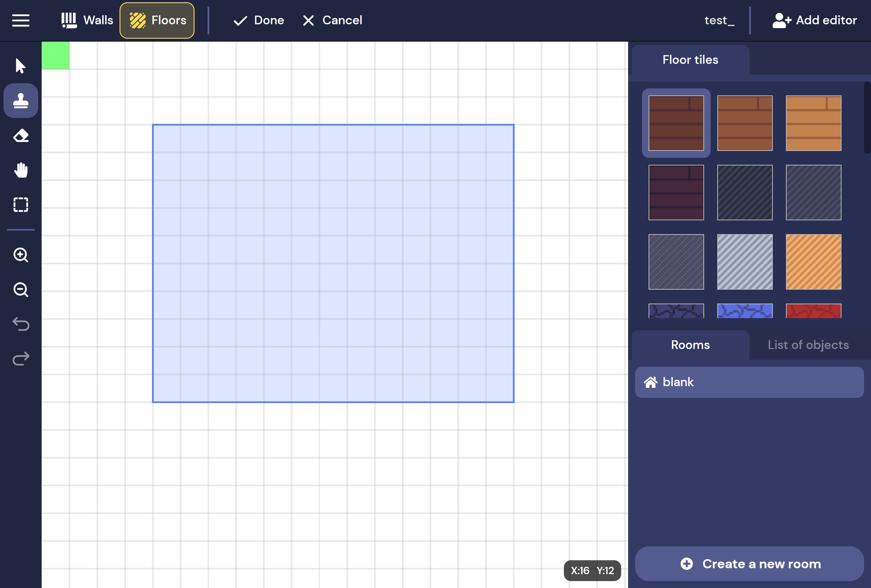Screen dimensions: 871x588
Task: Select the stamp tool
Action: [20, 101]
